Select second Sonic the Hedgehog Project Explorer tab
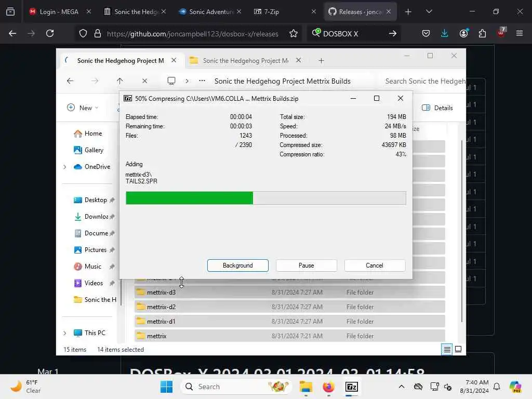The image size is (532, 399). tap(246, 61)
